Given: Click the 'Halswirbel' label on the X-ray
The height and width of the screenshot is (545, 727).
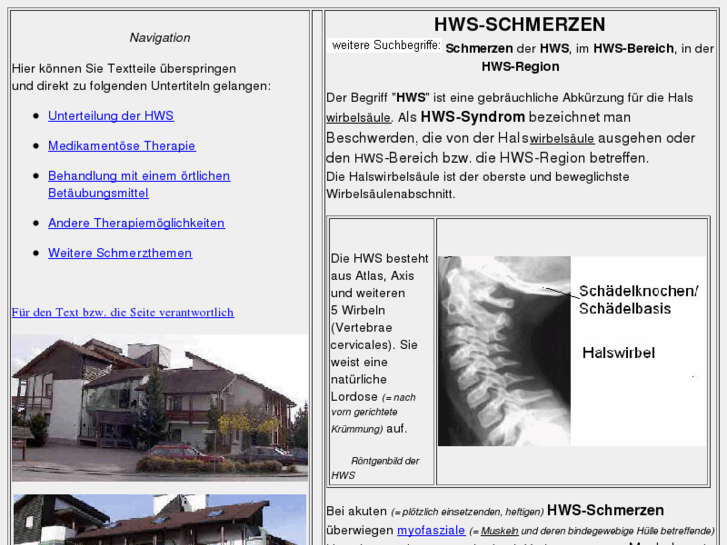Looking at the screenshot, I should (x=619, y=353).
